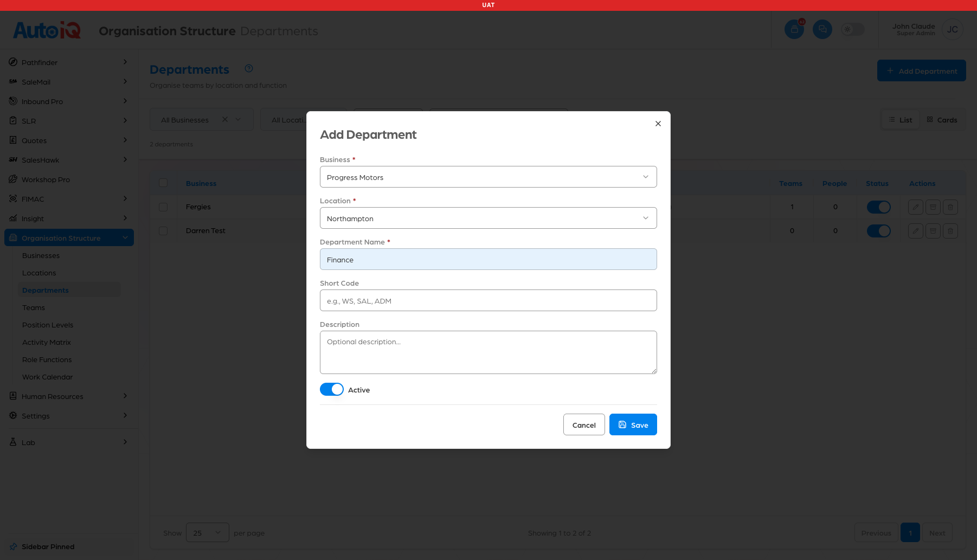The width and height of the screenshot is (977, 560).
Task: Open the notifications icon with red badge
Action: pyautogui.click(x=794, y=29)
